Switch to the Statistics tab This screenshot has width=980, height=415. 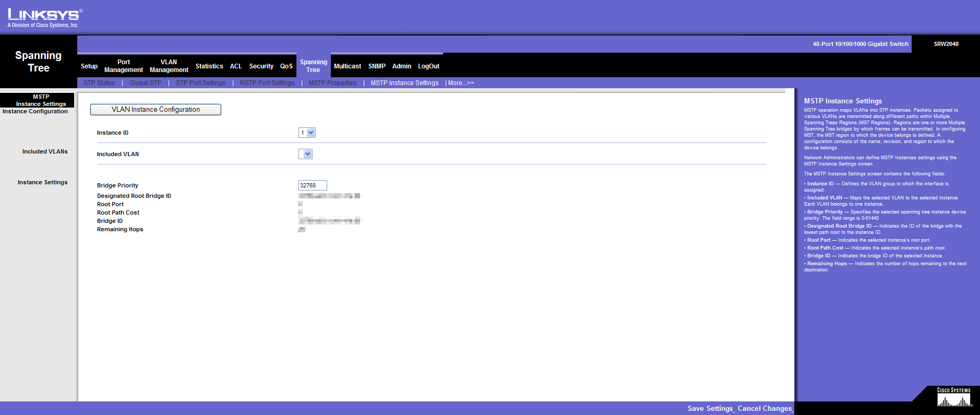(209, 66)
